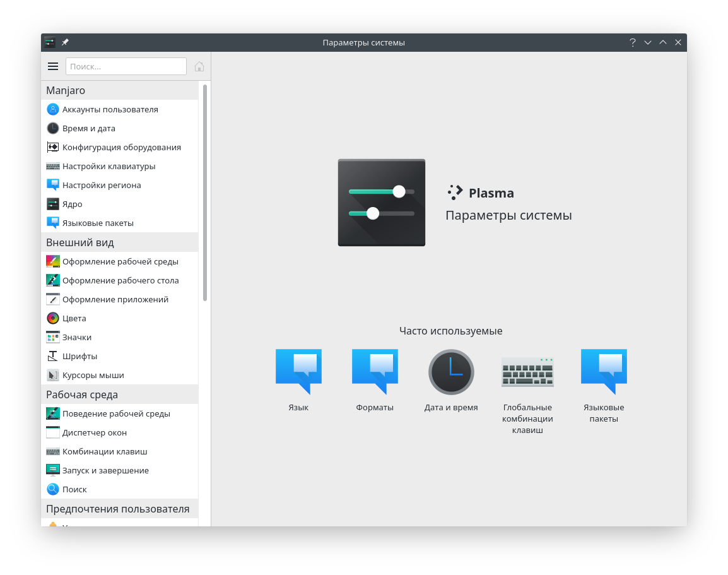Click the home button beside search
The image size is (728, 575).
(x=199, y=66)
